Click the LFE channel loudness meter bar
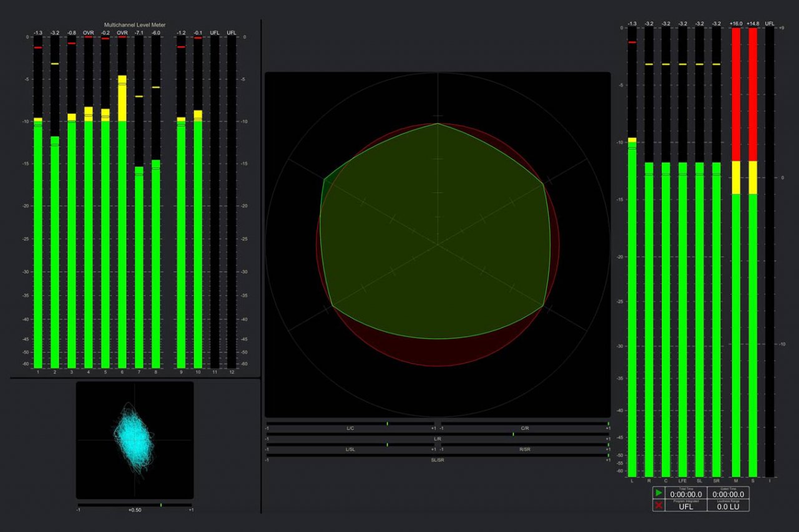Viewport: 799px width, 532px height. (x=683, y=312)
